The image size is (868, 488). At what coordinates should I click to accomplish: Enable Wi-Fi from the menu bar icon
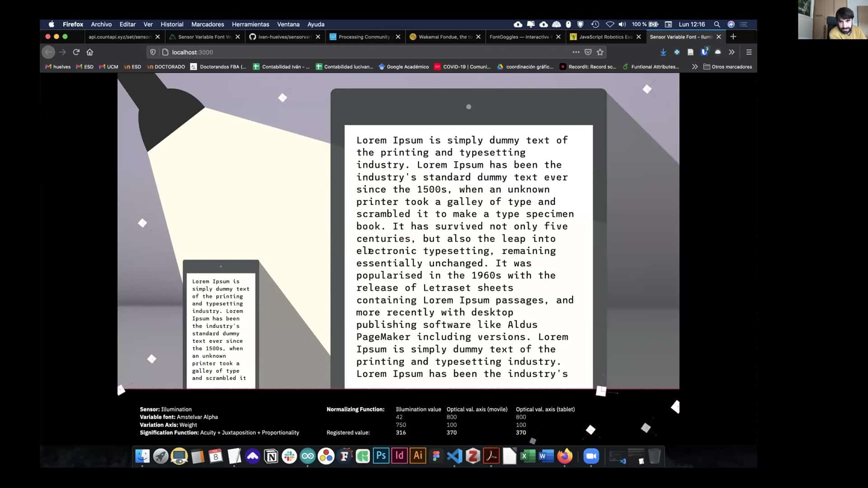(610, 24)
